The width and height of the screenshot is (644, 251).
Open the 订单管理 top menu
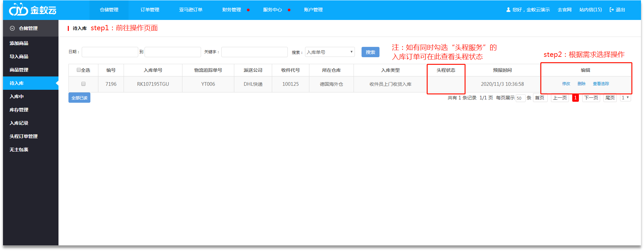pos(150,10)
